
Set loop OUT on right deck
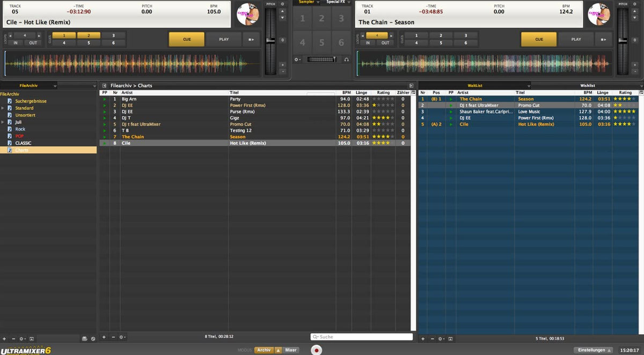tap(385, 43)
